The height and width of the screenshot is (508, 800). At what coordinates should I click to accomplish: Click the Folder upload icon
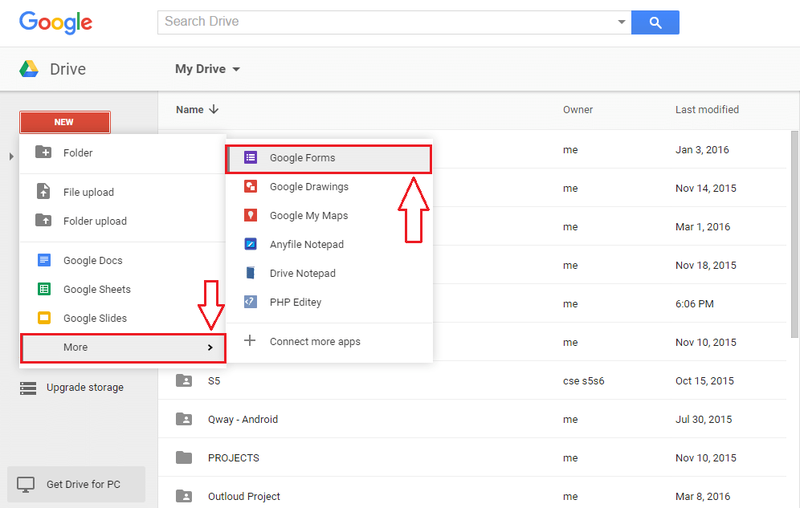pos(43,220)
